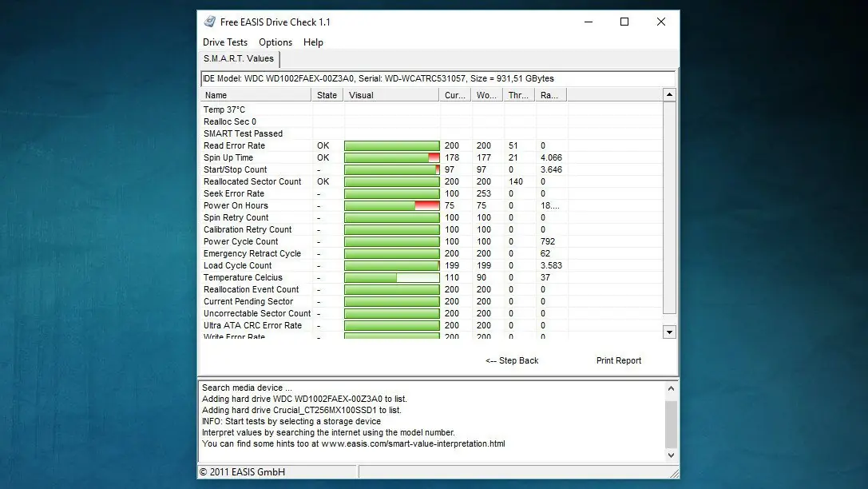Click the IDE Model drive info field
Image resolution: width=868 pixels, height=489 pixels.
click(x=438, y=78)
